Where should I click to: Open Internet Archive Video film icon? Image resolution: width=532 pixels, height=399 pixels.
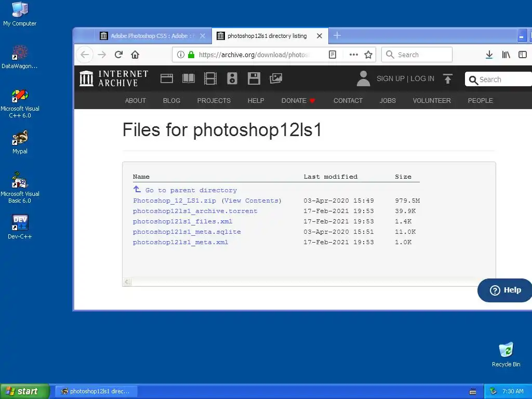point(210,78)
